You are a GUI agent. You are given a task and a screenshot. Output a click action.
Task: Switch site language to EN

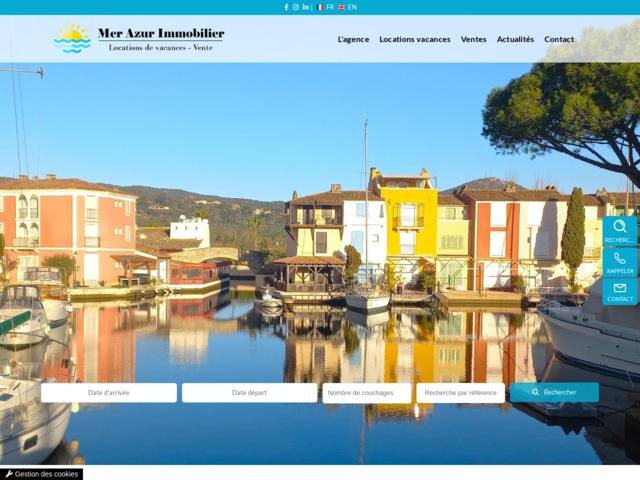point(348,7)
